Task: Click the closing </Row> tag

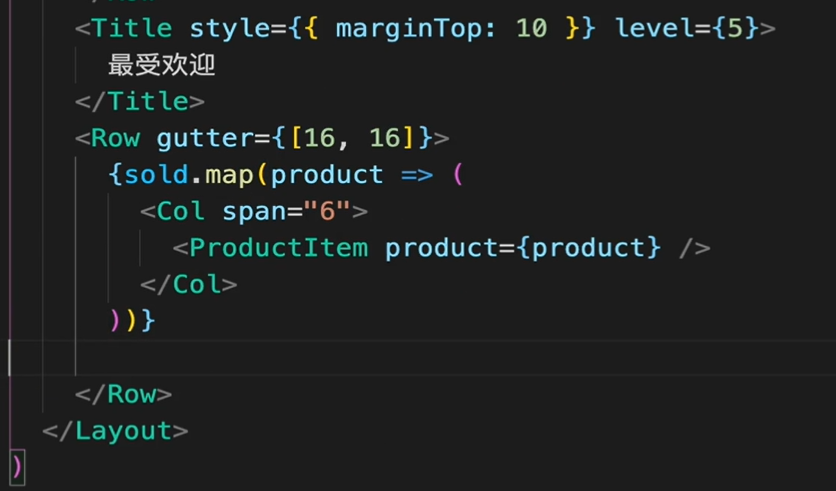Action: pos(124,395)
